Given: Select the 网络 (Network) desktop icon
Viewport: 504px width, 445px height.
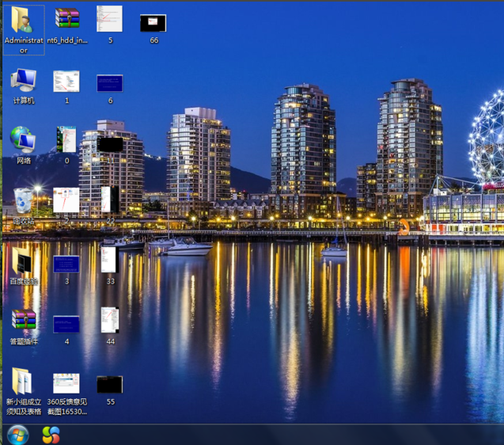Looking at the screenshot, I should click(23, 140).
